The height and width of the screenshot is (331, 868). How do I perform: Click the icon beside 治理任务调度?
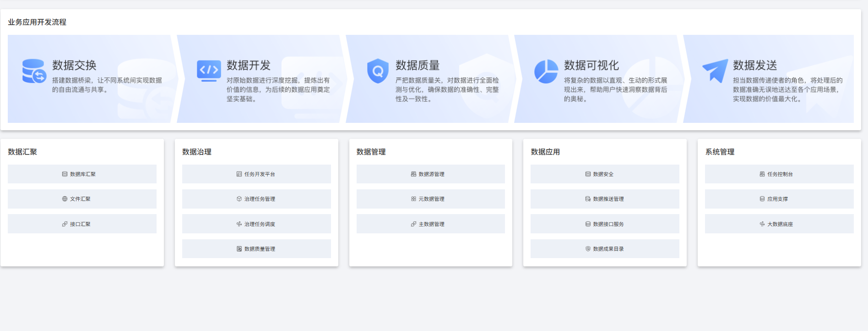(239, 224)
